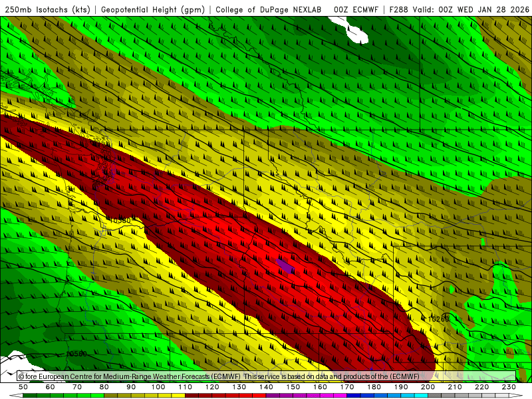Click the "College of DuPage NEXLAB" label
This screenshot has height=399, width=532.
click(x=269, y=10)
